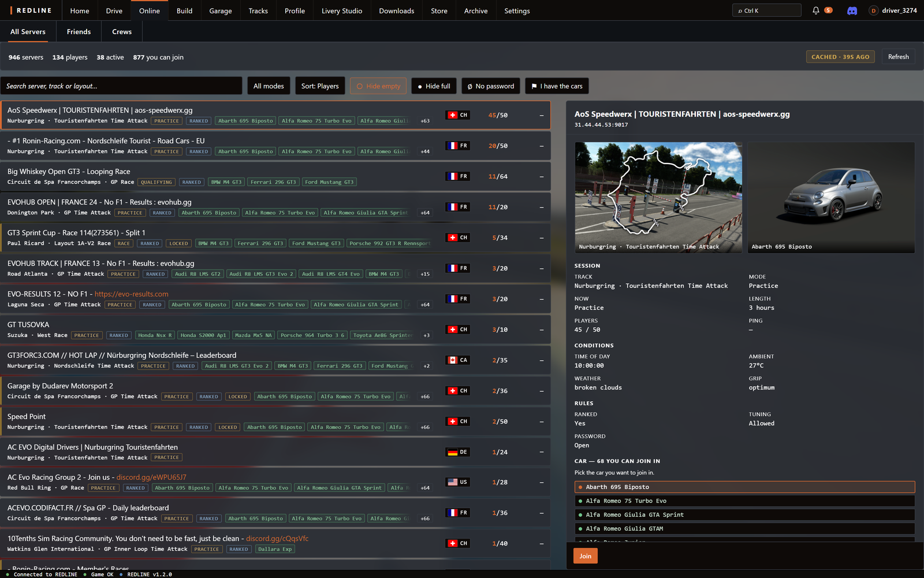924x578 pixels.
Task: Toggle the No password filter
Action: 490,86
